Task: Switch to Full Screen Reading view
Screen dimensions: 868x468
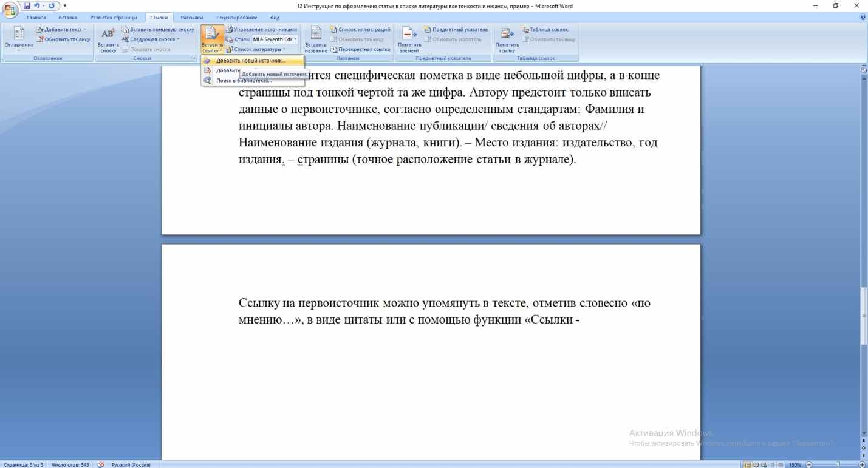Action: click(x=754, y=464)
